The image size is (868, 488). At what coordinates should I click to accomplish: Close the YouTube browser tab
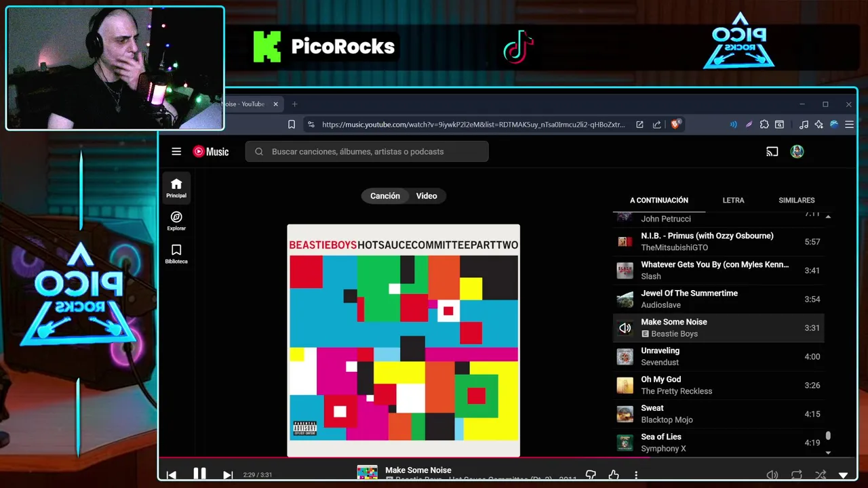(x=276, y=104)
